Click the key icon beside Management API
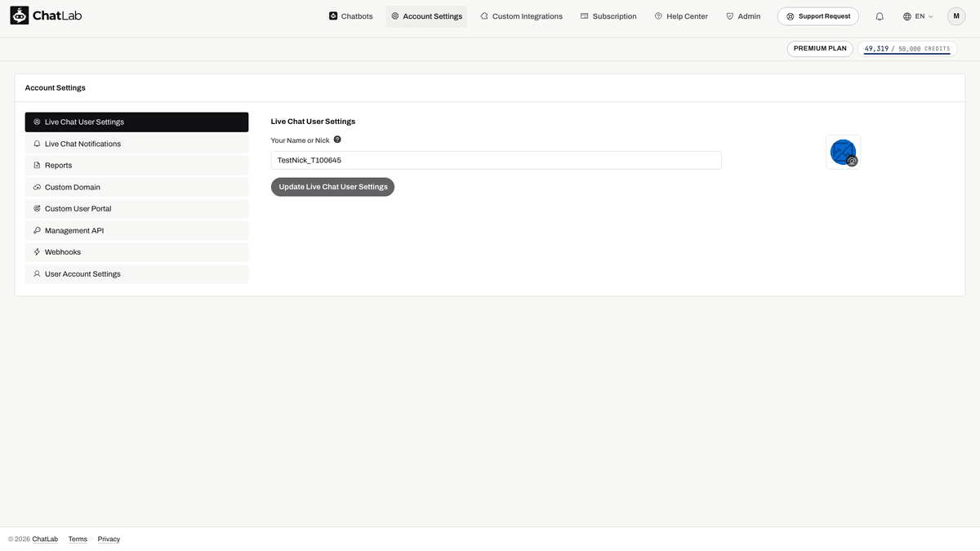This screenshot has height=551, width=980. (x=37, y=230)
